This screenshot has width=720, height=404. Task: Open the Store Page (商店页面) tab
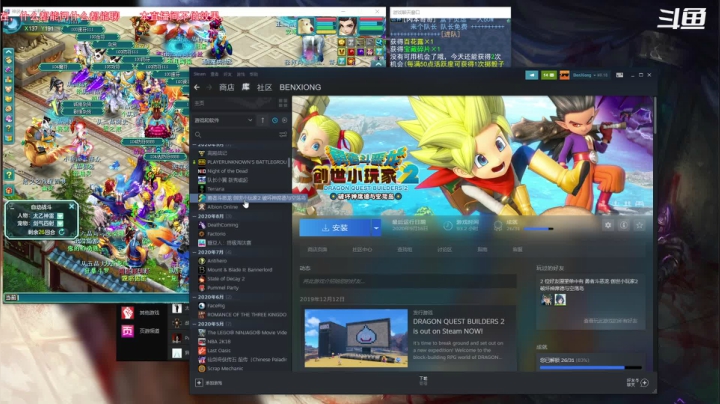(x=317, y=250)
